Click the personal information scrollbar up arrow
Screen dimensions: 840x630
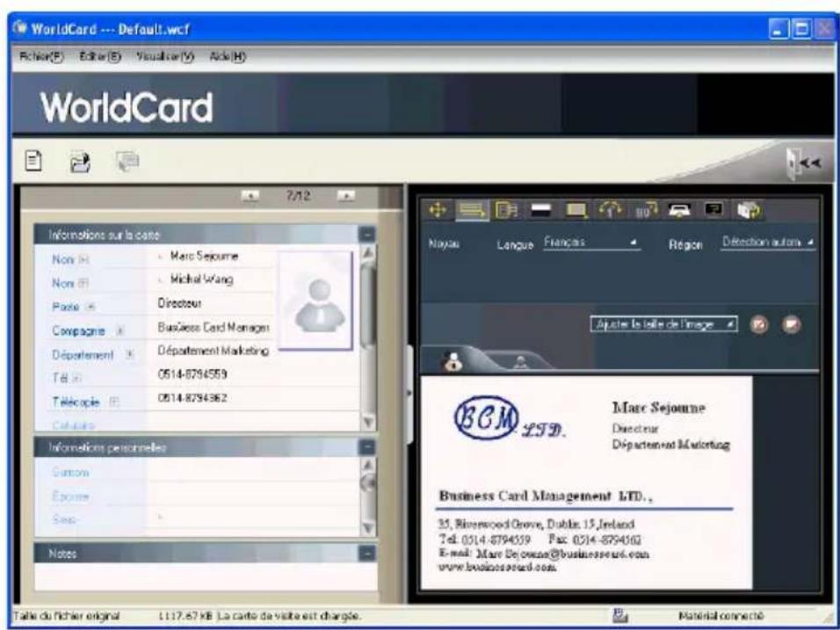[x=367, y=467]
